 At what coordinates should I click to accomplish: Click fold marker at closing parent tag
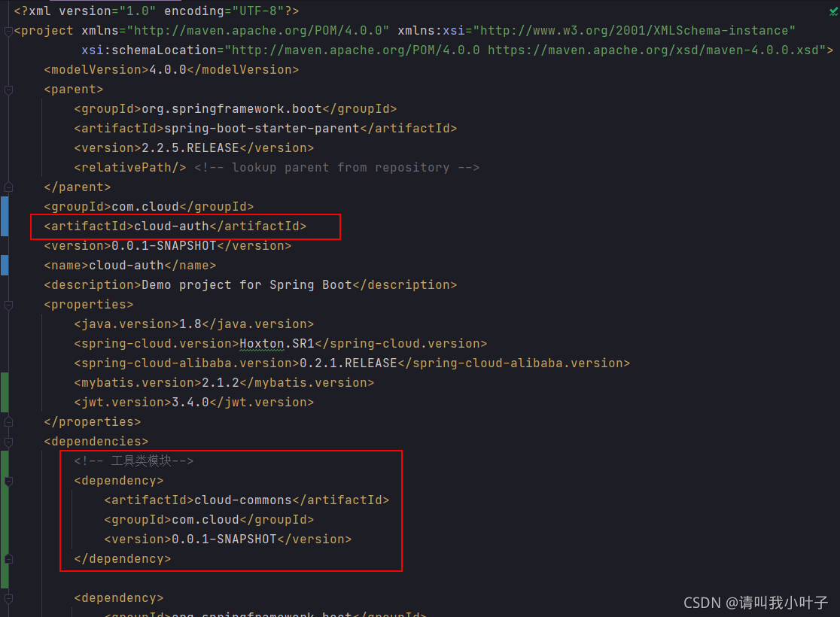coord(8,187)
